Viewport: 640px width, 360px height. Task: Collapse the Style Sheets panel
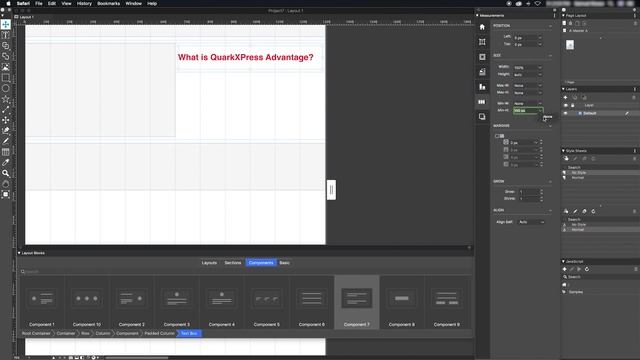564,151
